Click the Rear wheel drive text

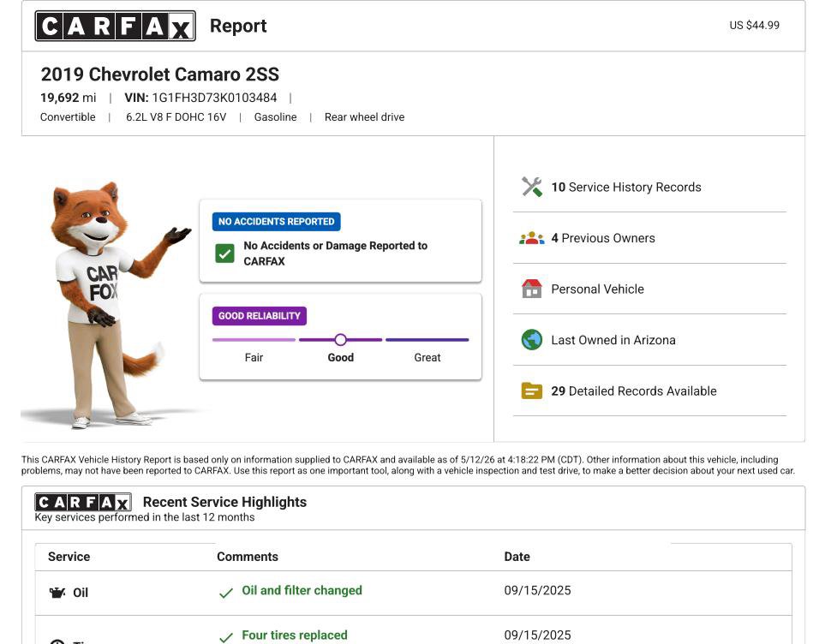(364, 117)
